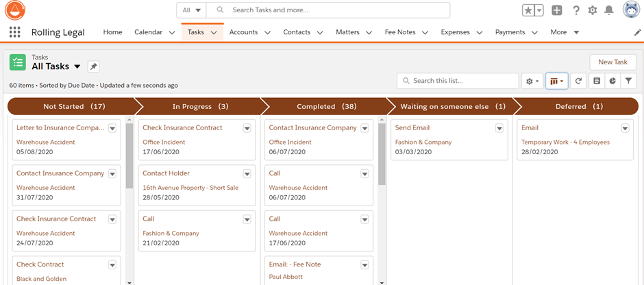Click Not Started column scroll down arrow
The image size is (644, 285).
point(129,282)
